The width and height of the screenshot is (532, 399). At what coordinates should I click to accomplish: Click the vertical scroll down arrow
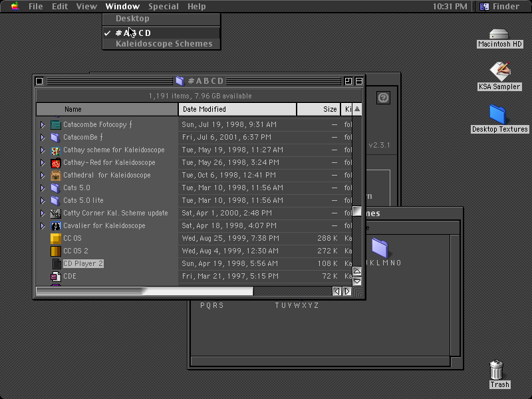tap(357, 281)
